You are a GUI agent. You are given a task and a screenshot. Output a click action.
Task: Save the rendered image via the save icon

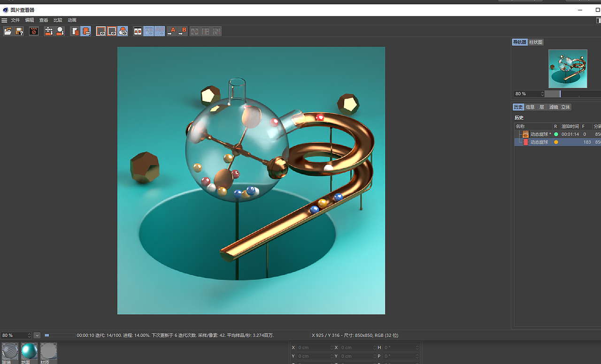19,31
